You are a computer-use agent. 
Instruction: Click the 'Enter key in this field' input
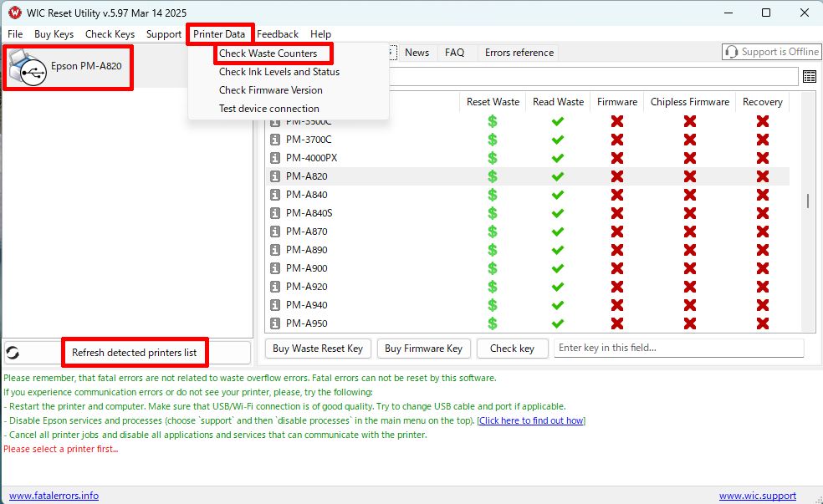(x=677, y=349)
